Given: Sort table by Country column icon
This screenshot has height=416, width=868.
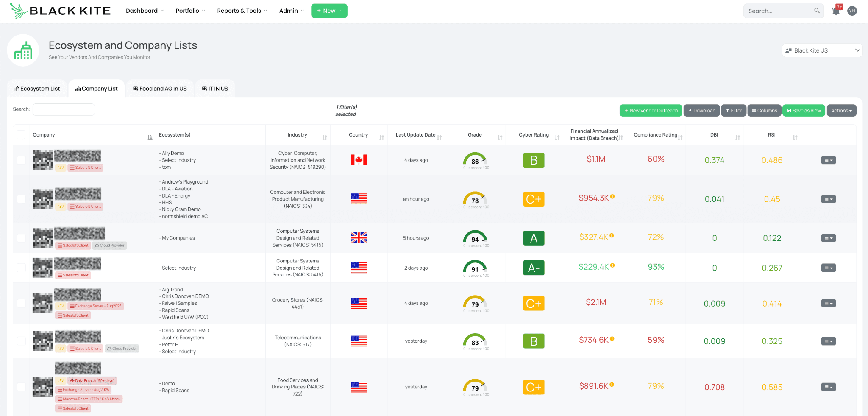Looking at the screenshot, I should [x=381, y=137].
